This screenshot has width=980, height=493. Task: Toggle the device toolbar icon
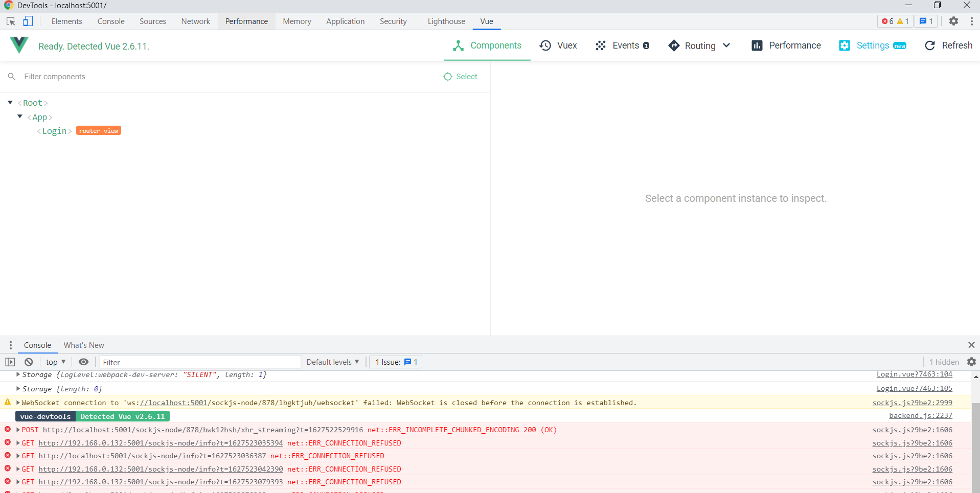pos(28,21)
